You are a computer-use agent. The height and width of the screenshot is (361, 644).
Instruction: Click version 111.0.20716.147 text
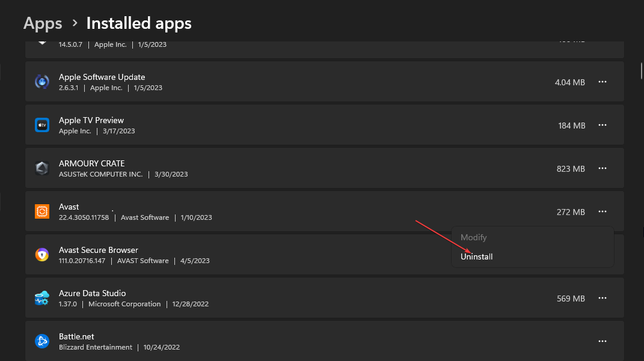click(82, 261)
